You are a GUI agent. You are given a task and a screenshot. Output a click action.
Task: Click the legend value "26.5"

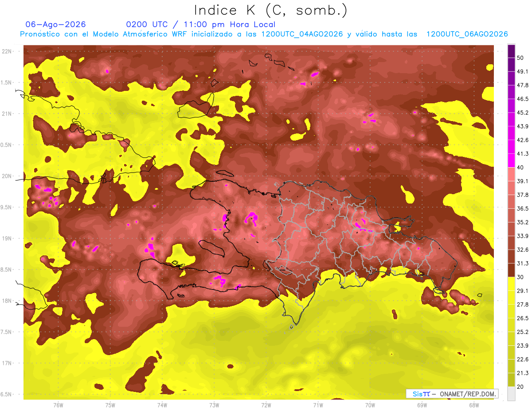tap(522, 318)
